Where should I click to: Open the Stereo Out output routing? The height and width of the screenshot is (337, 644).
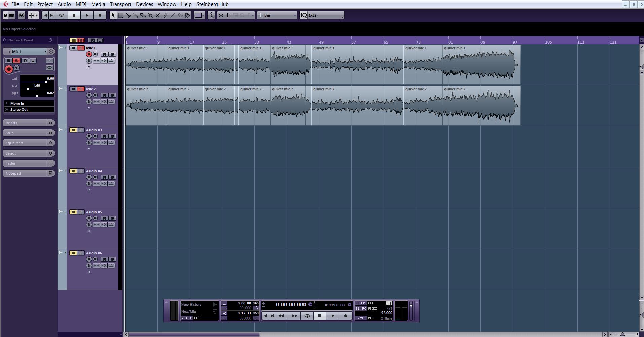(29, 110)
